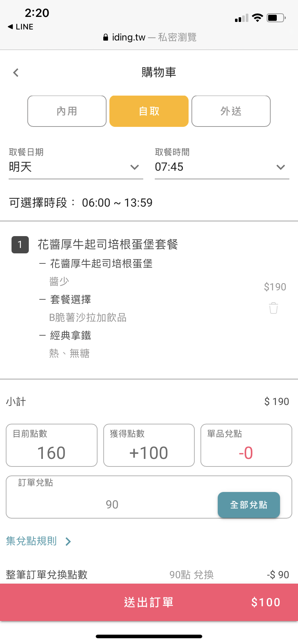Tap the Wi-Fi status icon

pyautogui.click(x=257, y=18)
